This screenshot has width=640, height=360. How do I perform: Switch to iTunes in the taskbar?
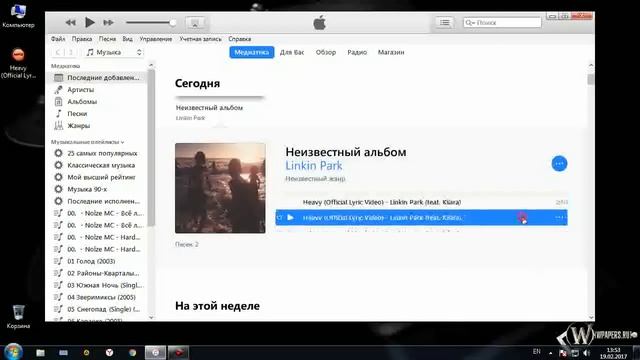[x=156, y=353]
